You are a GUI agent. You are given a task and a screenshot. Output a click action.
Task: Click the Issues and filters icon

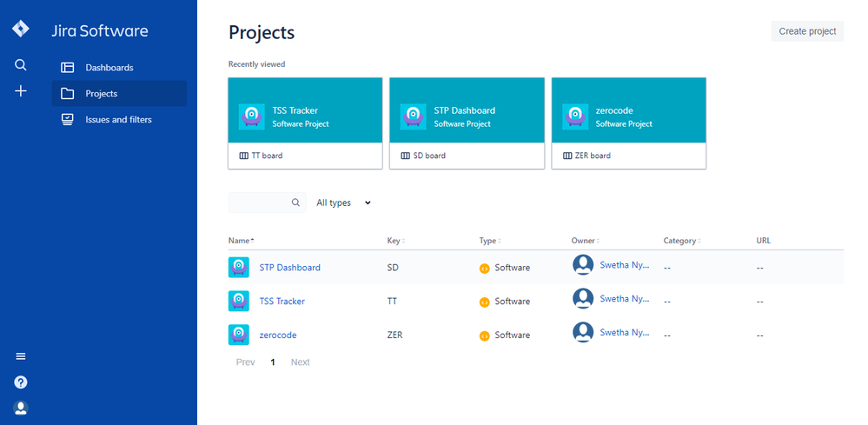coord(68,120)
